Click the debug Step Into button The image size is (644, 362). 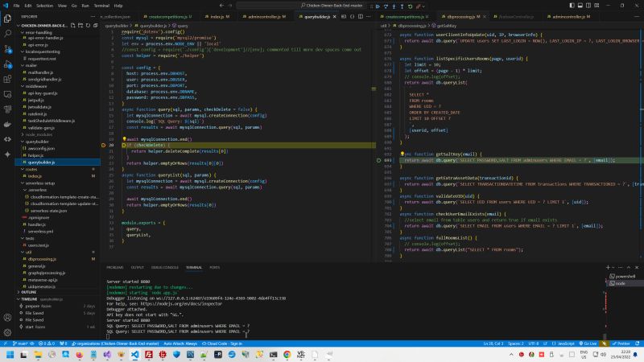coord(394,6)
